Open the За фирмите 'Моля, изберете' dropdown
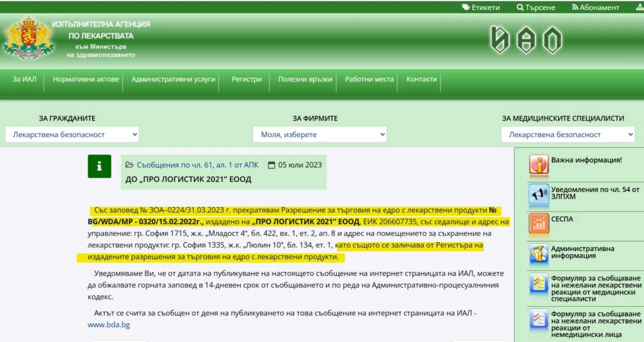 coord(320,135)
